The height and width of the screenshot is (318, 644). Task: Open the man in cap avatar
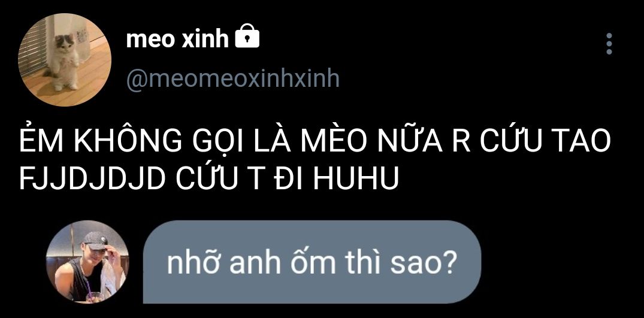coord(88,262)
